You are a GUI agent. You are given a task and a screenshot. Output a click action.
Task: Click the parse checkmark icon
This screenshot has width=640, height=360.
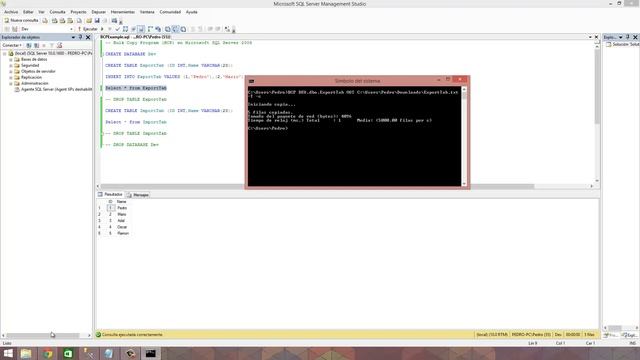point(118,29)
